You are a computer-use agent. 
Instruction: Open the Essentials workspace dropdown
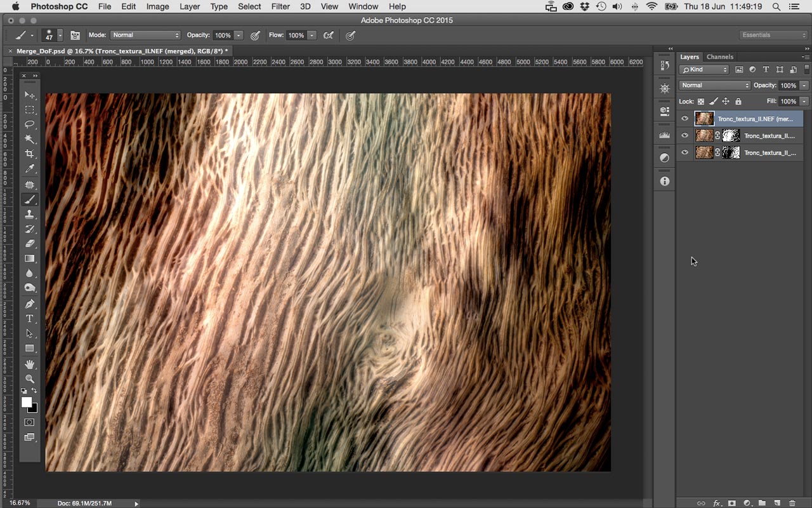(773, 36)
